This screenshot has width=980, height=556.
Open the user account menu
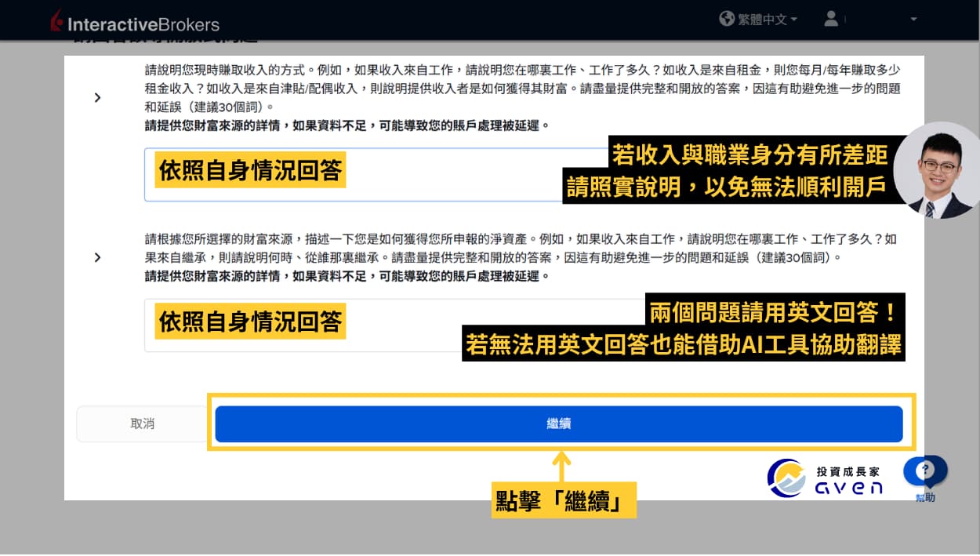[831, 19]
